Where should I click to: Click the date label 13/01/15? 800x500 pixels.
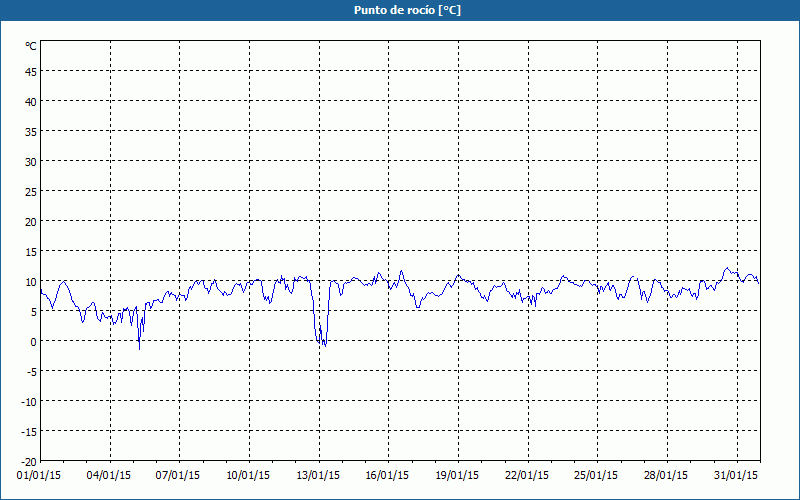click(x=318, y=476)
